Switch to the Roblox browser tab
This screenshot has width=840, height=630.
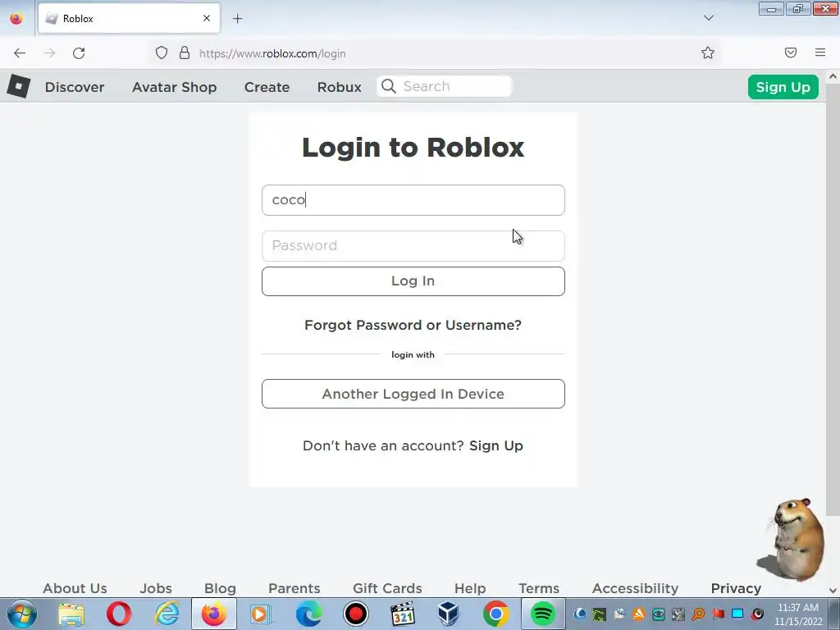pos(129,18)
